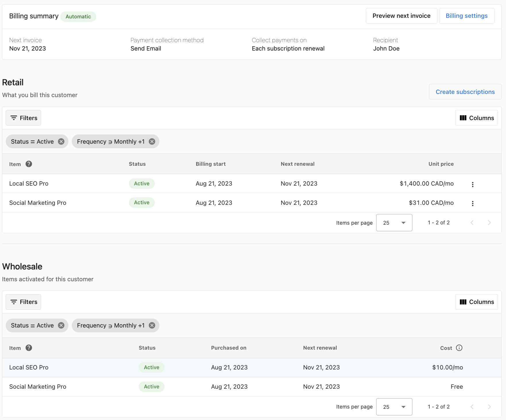Open Retail items per page dropdown
The height and width of the screenshot is (420, 506).
394,223
